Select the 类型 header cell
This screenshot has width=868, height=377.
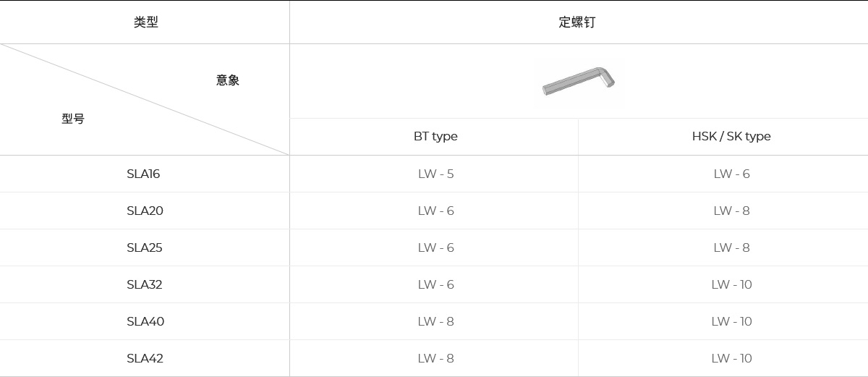click(145, 22)
